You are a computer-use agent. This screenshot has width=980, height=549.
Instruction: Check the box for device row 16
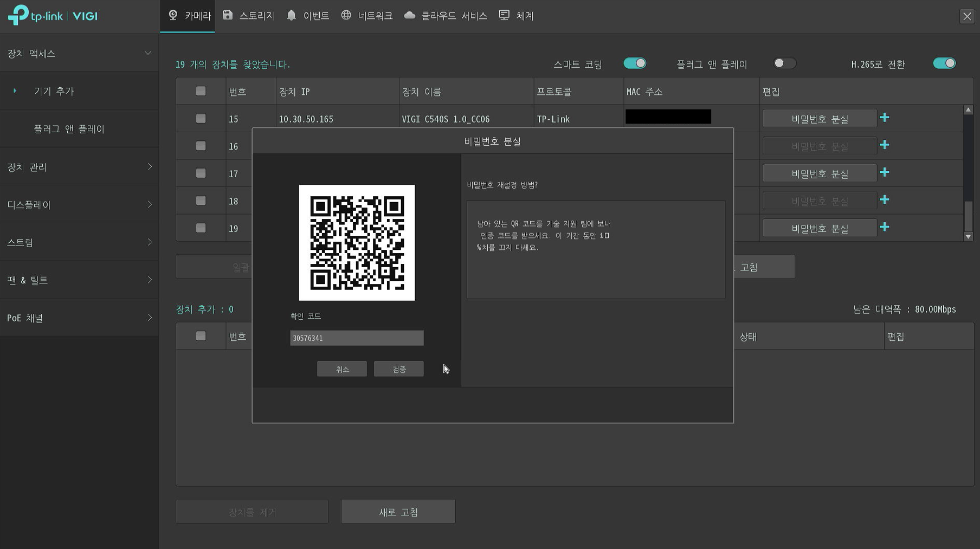(201, 146)
